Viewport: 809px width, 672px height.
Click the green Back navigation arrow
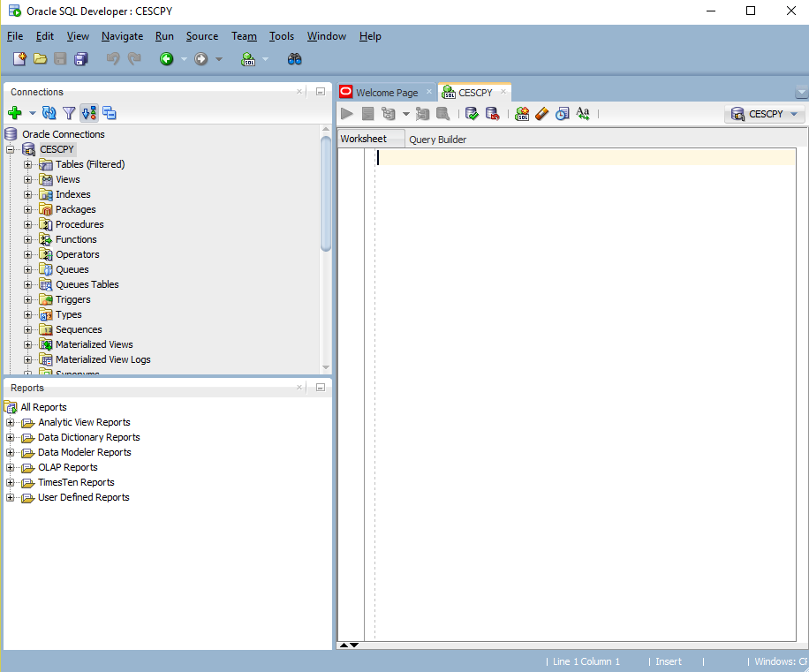(x=166, y=59)
